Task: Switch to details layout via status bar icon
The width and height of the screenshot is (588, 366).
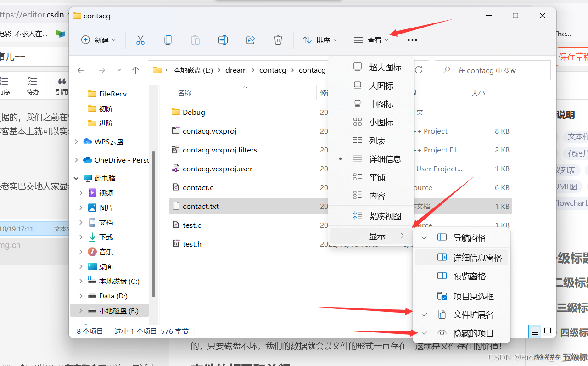Action: pyautogui.click(x=534, y=331)
